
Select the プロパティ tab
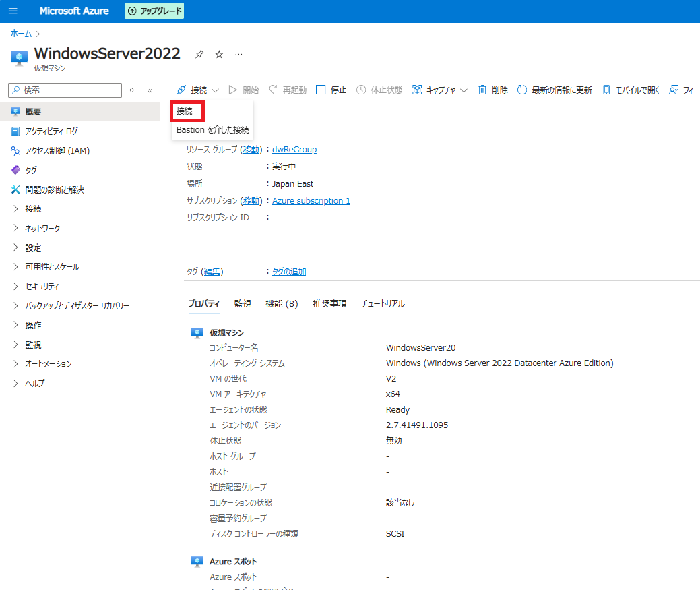(x=203, y=303)
